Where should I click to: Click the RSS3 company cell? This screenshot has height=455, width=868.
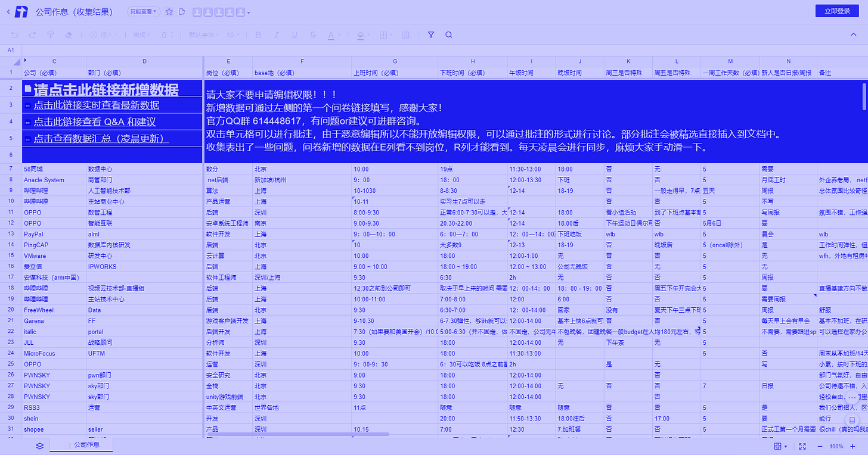point(54,407)
